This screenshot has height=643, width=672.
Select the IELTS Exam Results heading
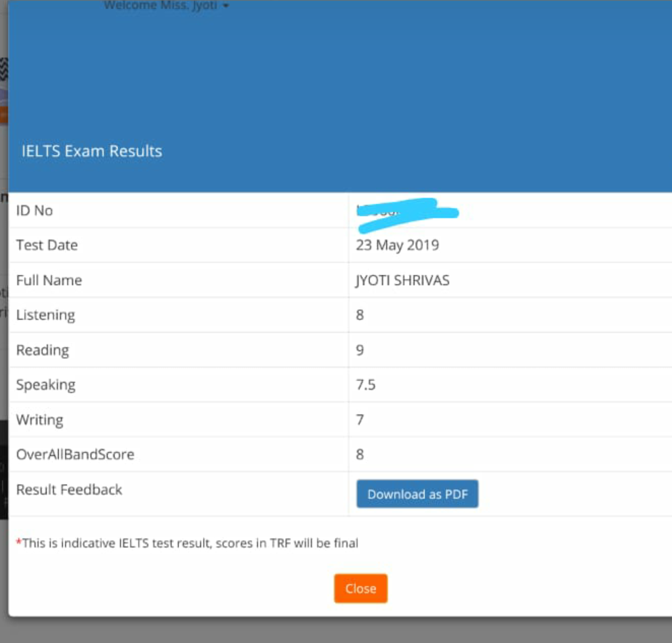click(x=91, y=151)
